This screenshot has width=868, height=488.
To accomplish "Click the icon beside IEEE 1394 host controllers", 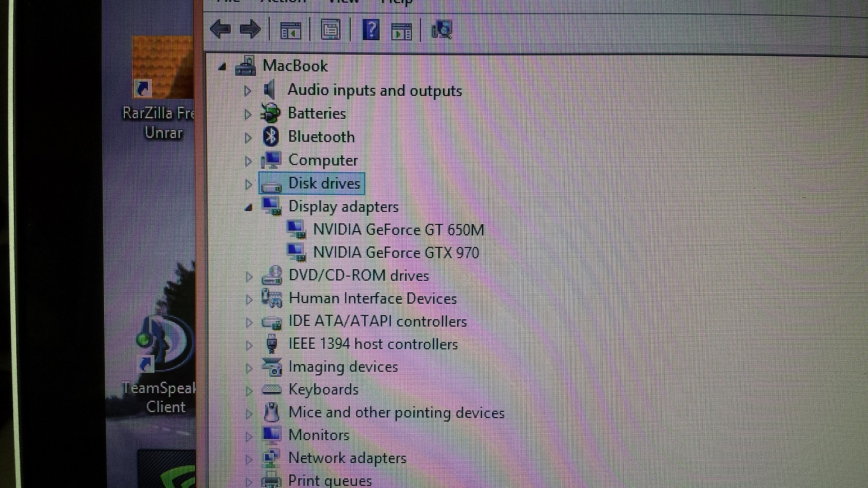I will pyautogui.click(x=272, y=344).
